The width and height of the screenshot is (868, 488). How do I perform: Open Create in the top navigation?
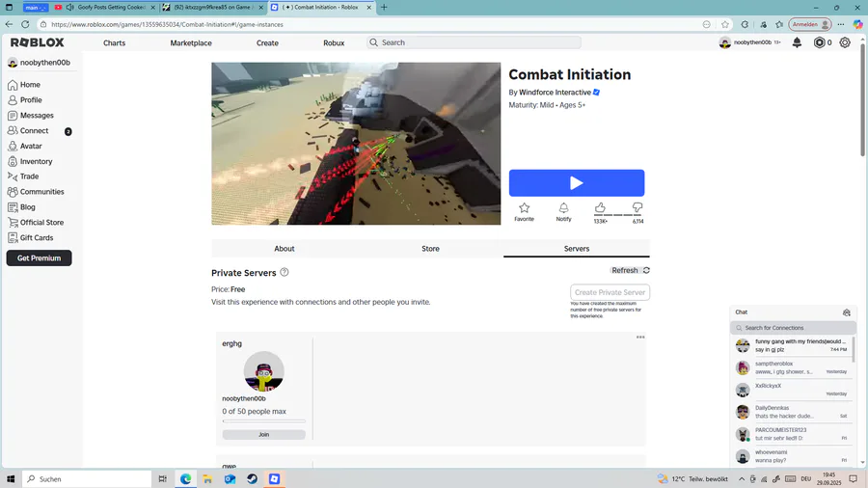tap(267, 42)
